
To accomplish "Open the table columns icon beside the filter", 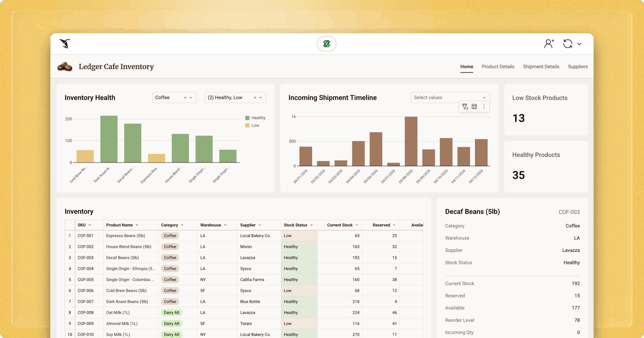I will [474, 106].
